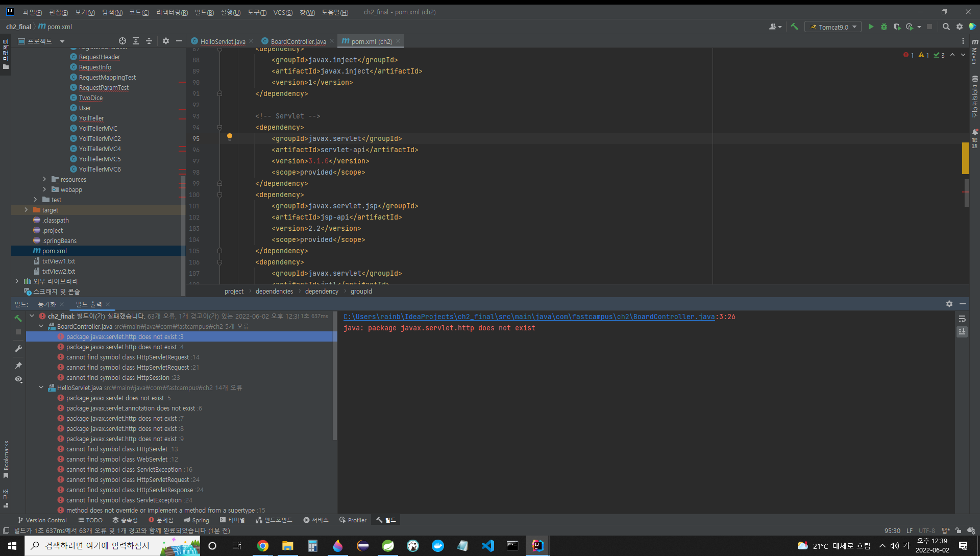
Task: Switch to the HelloServlet.java editor tab
Action: (x=223, y=41)
